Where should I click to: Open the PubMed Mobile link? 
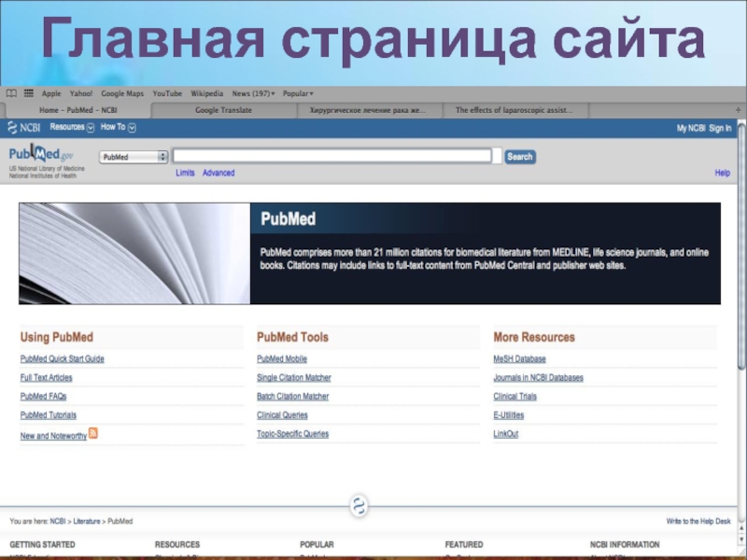[282, 359]
